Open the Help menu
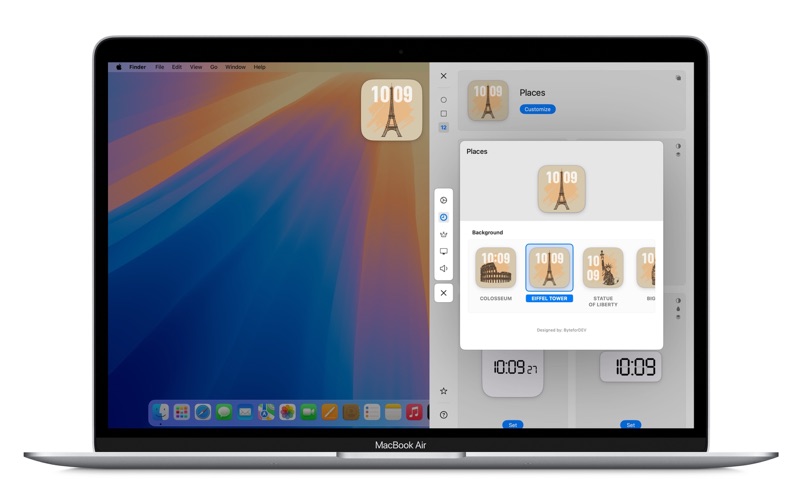Screen dimensions: 800x500 coord(260,67)
